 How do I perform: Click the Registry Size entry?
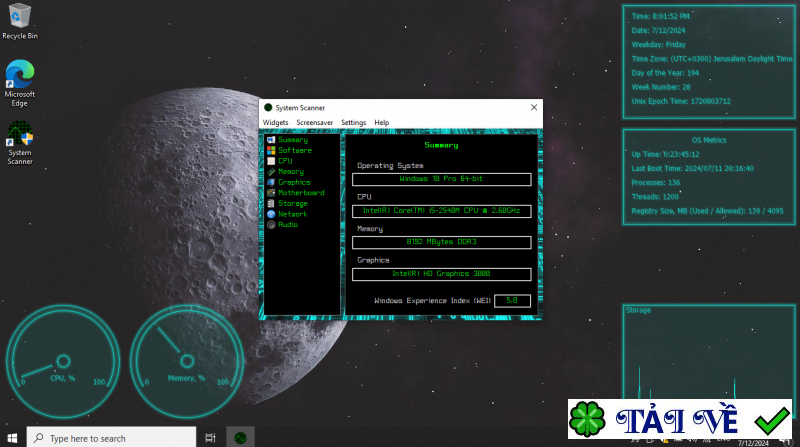click(x=707, y=211)
